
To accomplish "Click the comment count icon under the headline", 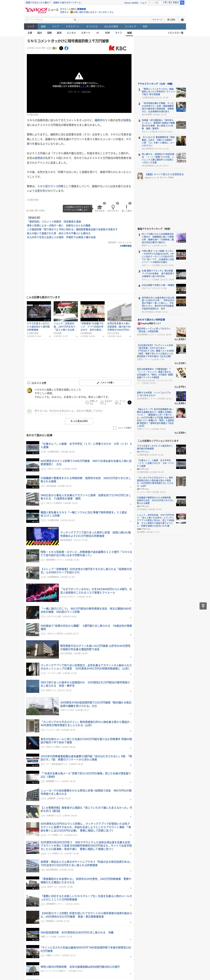I will point(49,48).
